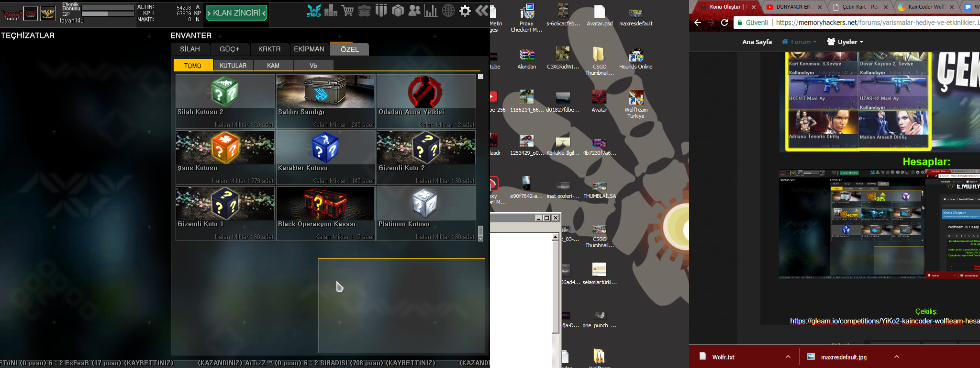The width and height of the screenshot is (980, 368).
Task: Click the WolfTeam Diriliş logo in game header
Action: [x=12, y=14]
